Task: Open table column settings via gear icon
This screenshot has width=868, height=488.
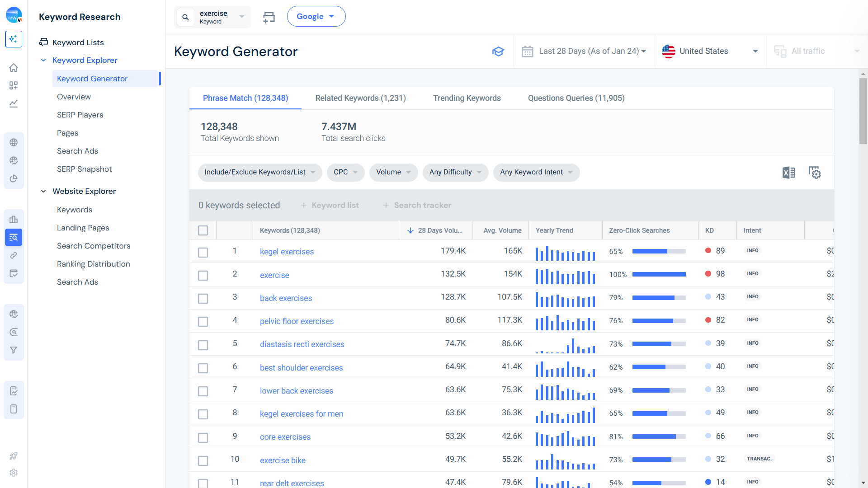Action: click(x=815, y=172)
